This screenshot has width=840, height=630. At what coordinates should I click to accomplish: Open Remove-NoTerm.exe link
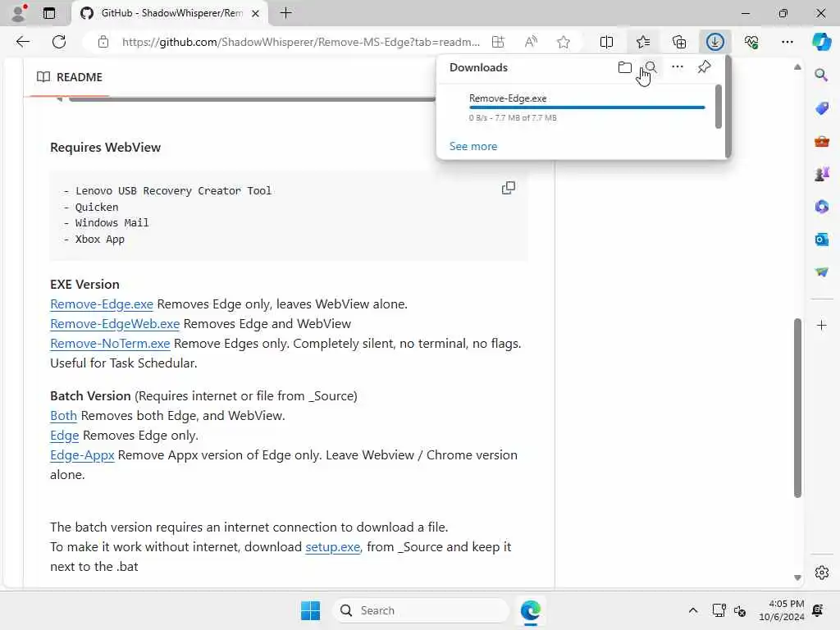coord(110,344)
